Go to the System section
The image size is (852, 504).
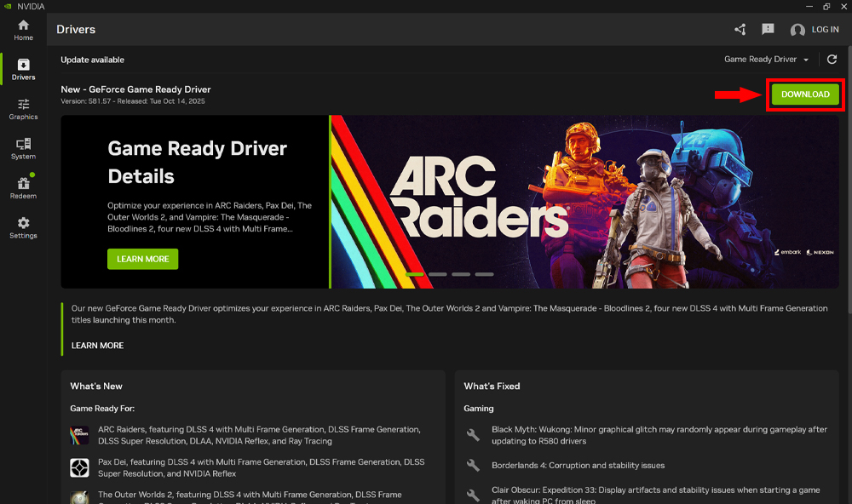click(x=23, y=149)
